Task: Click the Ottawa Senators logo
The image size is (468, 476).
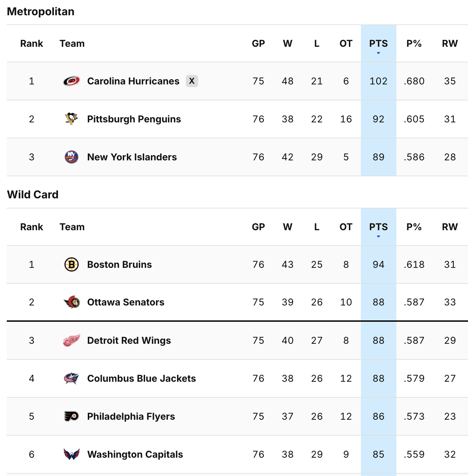Action: coord(72,302)
